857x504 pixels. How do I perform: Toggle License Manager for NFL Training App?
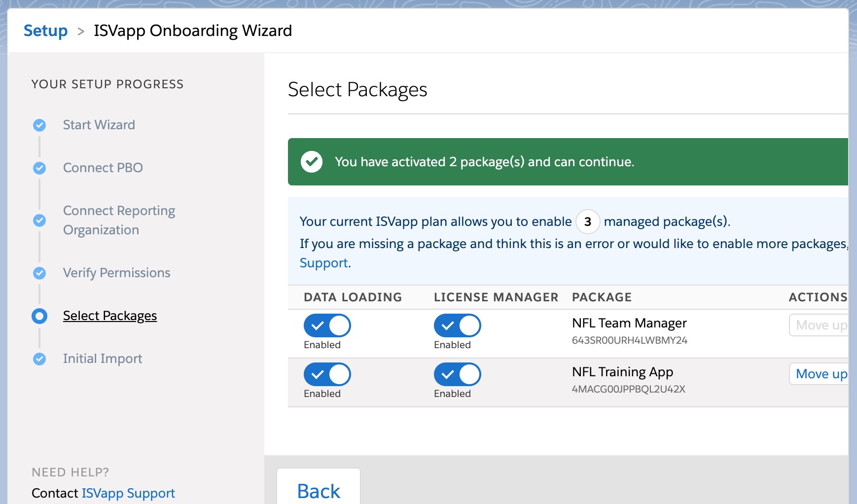(458, 374)
